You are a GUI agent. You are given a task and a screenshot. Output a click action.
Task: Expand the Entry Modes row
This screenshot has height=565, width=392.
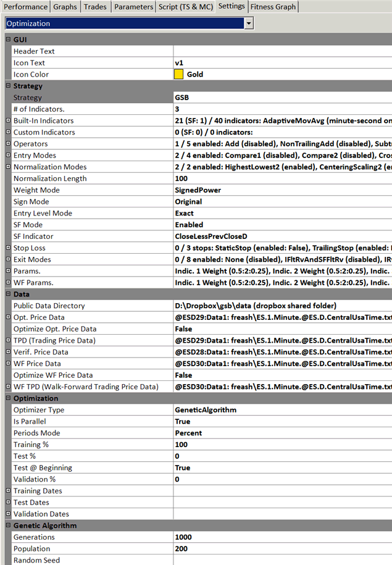(x=8, y=156)
